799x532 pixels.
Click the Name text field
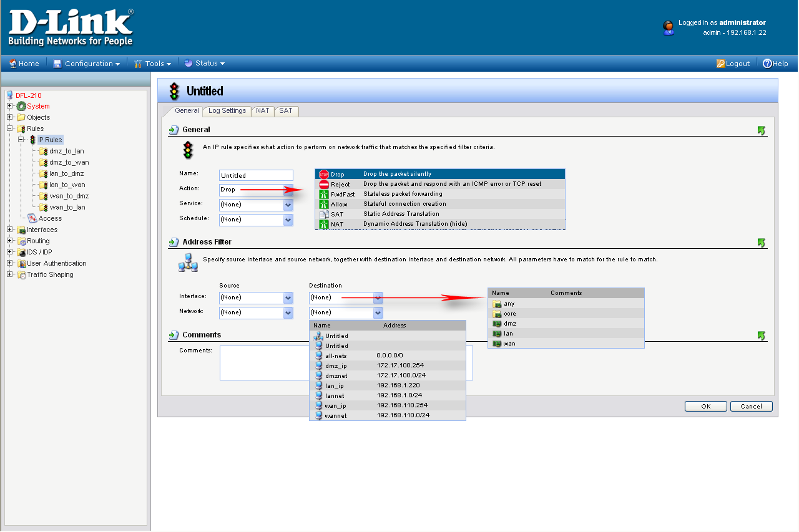(x=256, y=175)
